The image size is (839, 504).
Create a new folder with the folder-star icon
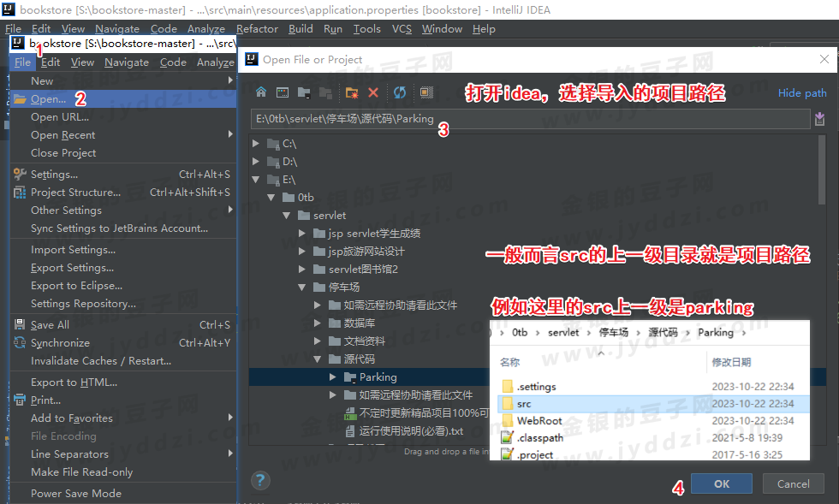(x=353, y=92)
